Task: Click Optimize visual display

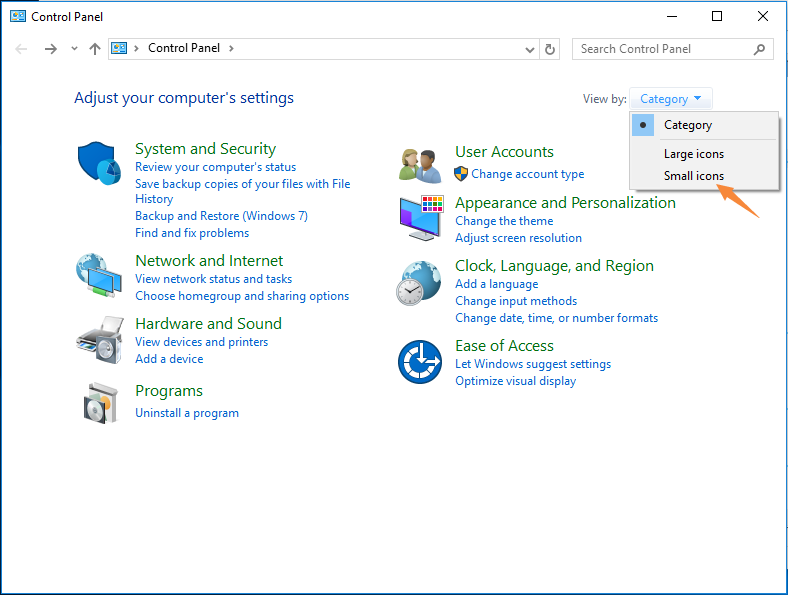Action: point(516,381)
